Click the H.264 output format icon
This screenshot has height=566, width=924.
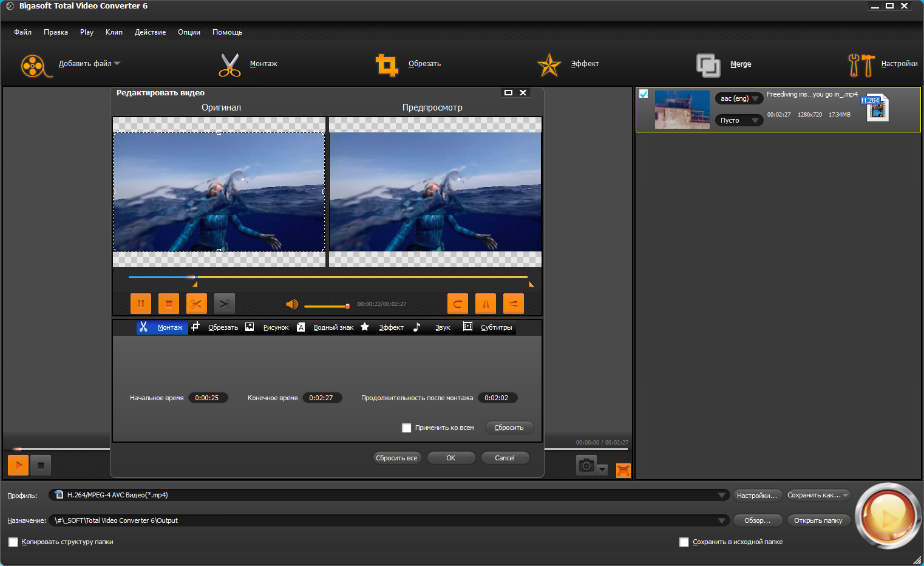tap(875, 107)
